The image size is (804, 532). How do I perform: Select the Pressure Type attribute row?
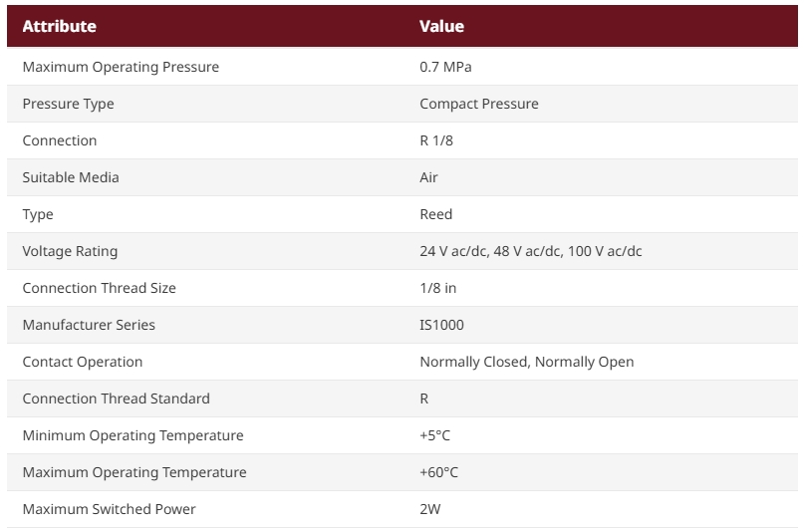pos(402,104)
